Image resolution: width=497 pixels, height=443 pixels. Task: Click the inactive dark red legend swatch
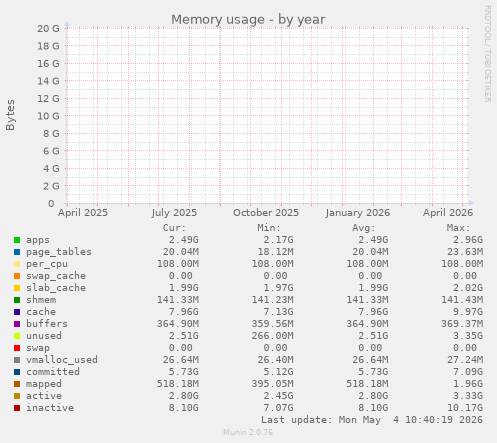pyautogui.click(x=17, y=408)
